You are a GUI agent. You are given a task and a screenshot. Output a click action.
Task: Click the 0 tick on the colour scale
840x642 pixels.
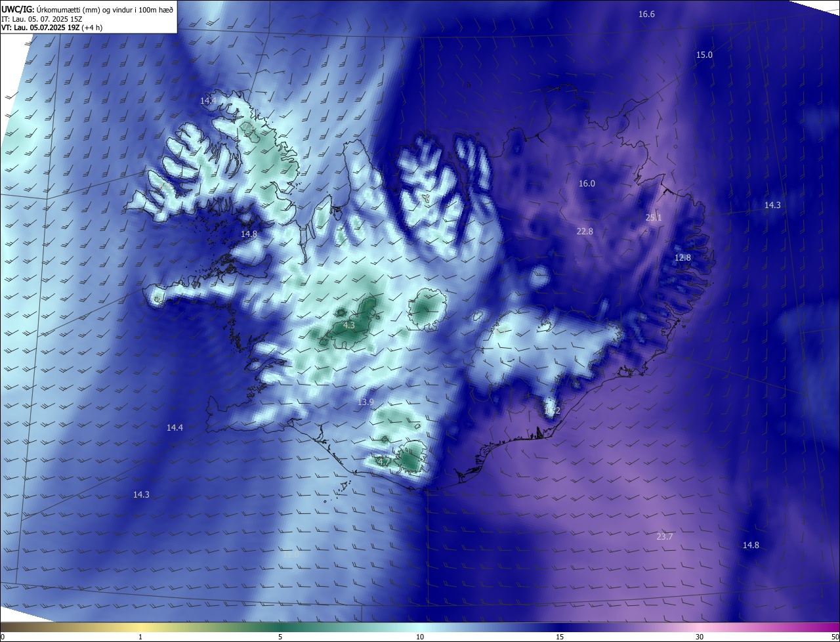(x=3, y=637)
